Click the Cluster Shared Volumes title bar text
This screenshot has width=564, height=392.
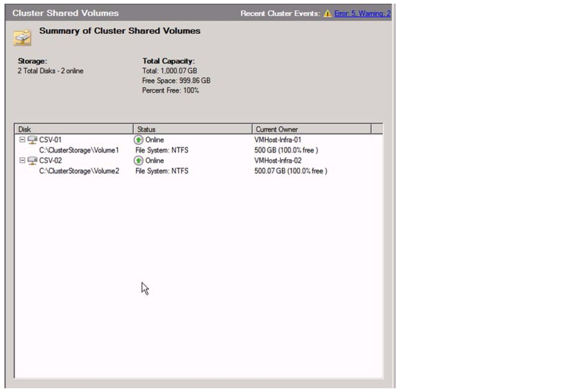pyautogui.click(x=65, y=13)
